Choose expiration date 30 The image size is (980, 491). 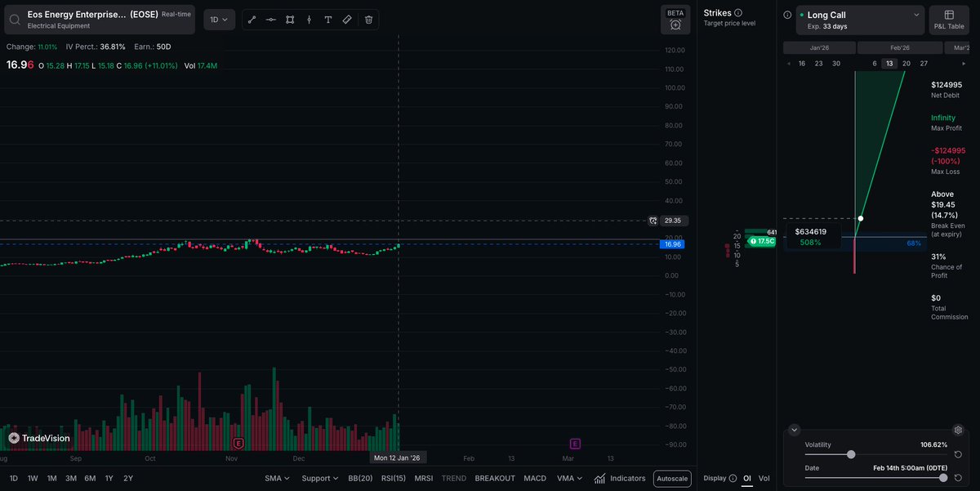click(x=836, y=64)
